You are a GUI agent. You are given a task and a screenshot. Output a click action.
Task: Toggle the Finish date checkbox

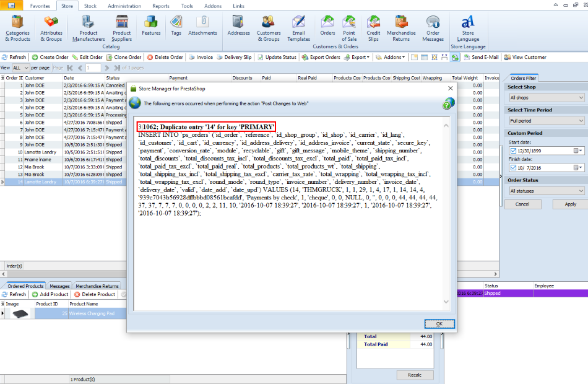point(513,168)
